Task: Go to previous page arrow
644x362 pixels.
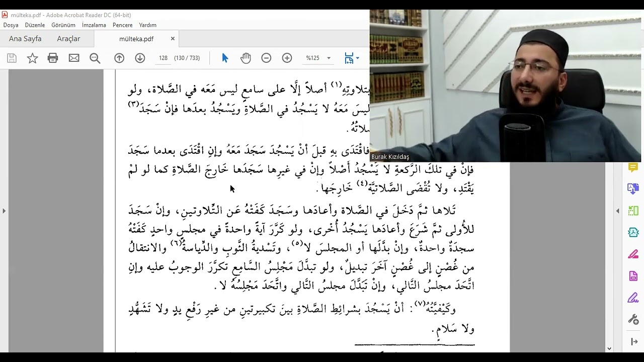Action: (119, 58)
